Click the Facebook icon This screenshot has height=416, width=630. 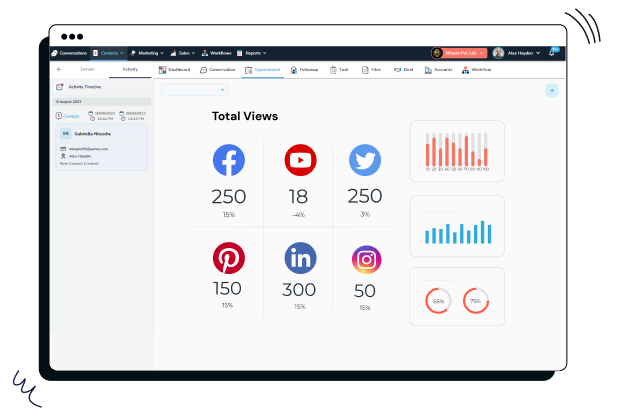229,160
